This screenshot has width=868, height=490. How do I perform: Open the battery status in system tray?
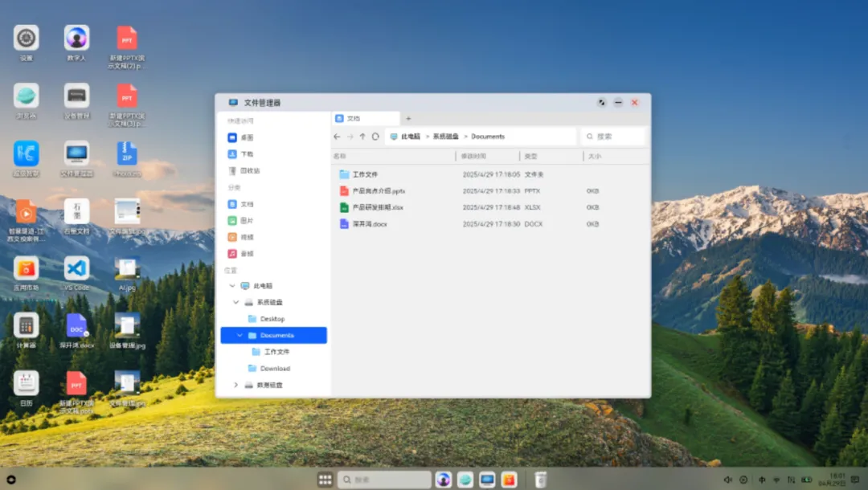(x=807, y=480)
